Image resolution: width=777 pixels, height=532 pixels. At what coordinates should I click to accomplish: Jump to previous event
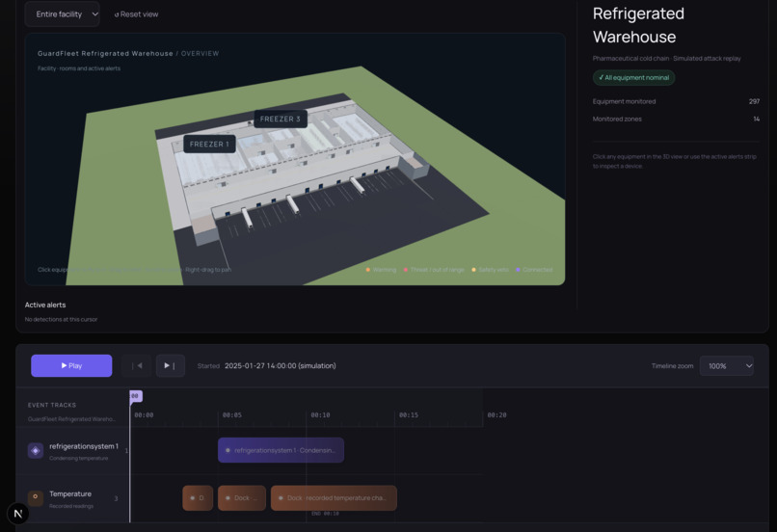[136, 365]
